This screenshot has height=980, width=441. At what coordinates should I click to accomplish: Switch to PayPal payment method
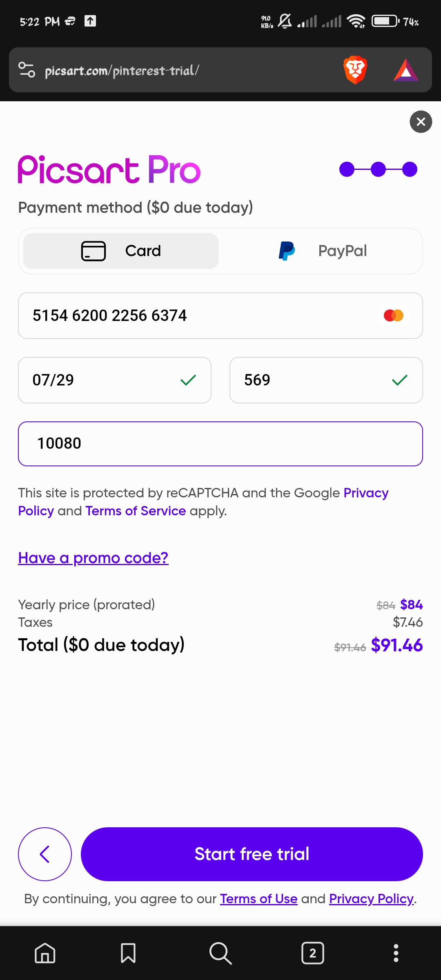[323, 251]
